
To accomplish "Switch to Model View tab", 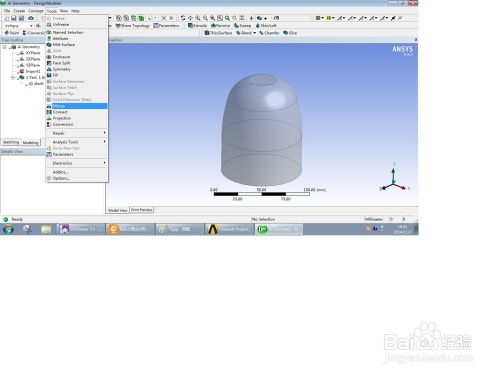I will [x=118, y=210].
